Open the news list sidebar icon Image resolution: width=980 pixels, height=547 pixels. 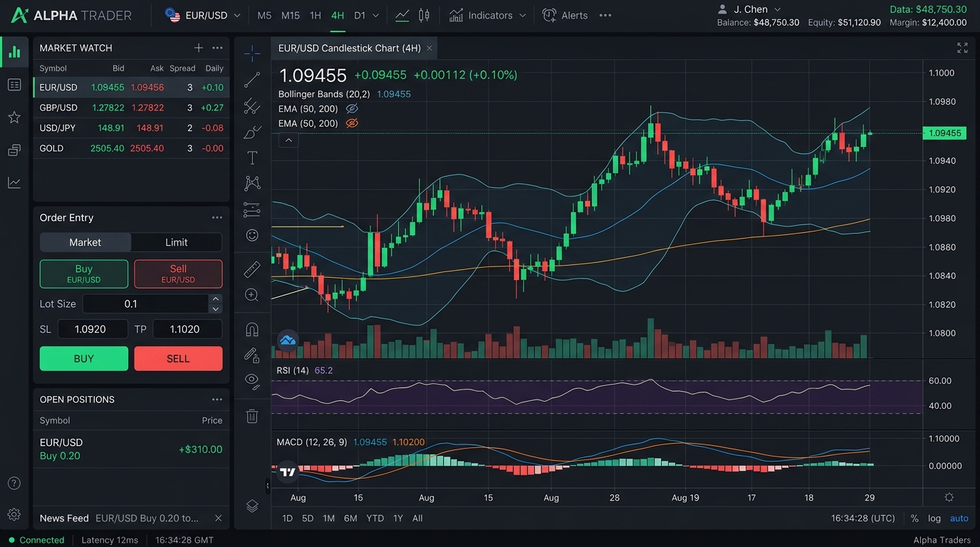14,85
